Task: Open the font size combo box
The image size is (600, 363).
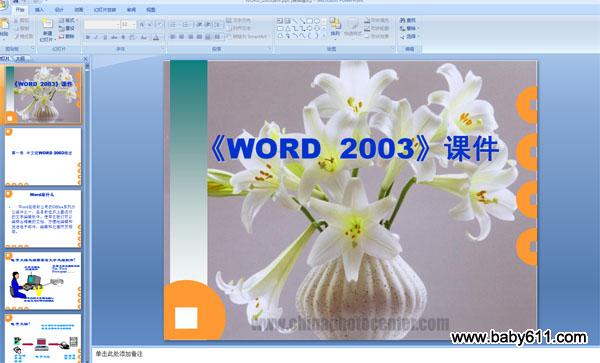Action: point(128,25)
